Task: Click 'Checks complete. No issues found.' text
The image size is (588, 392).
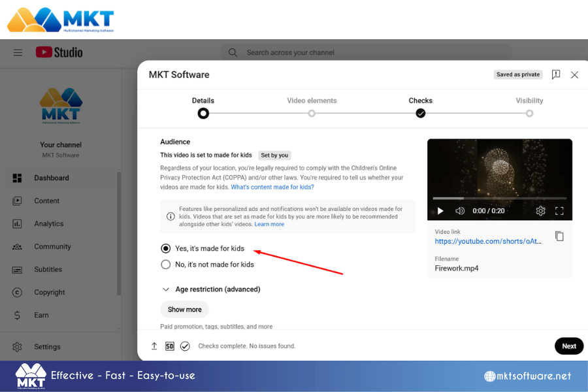Action: click(247, 346)
